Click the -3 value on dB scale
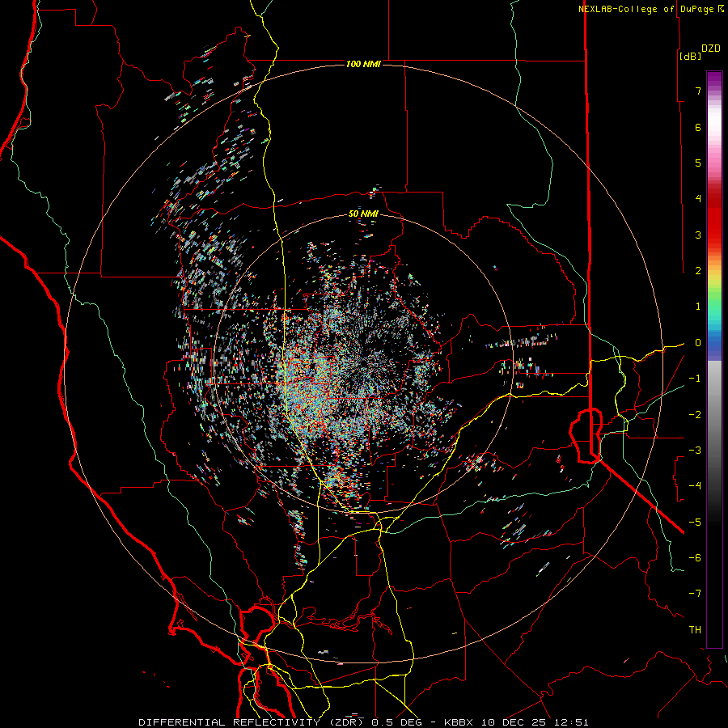 click(695, 451)
